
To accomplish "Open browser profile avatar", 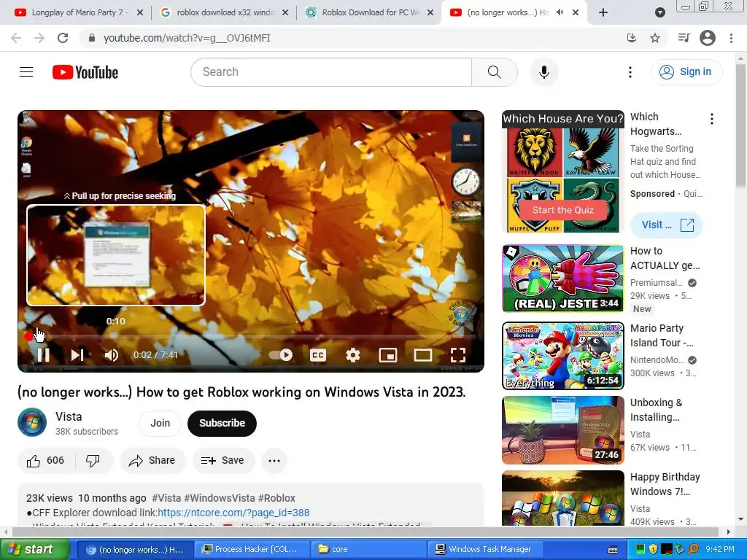I will point(708,38).
